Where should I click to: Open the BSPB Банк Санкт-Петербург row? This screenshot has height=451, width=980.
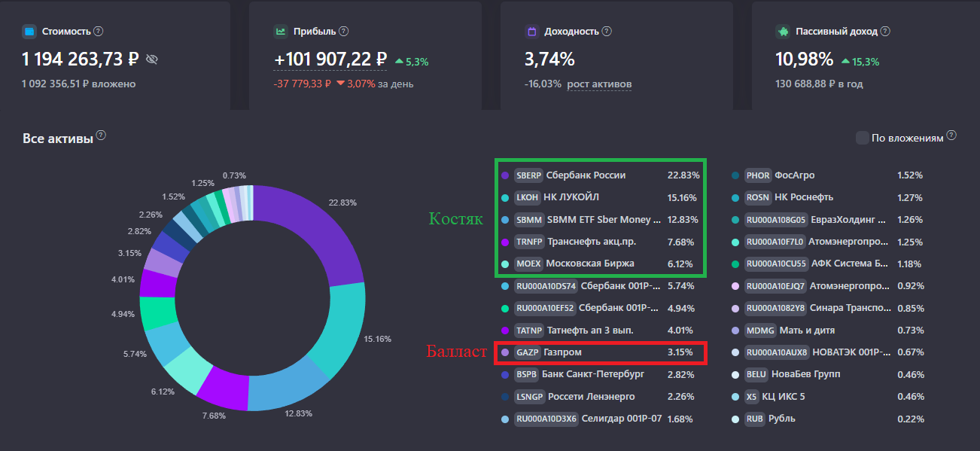tap(601, 374)
